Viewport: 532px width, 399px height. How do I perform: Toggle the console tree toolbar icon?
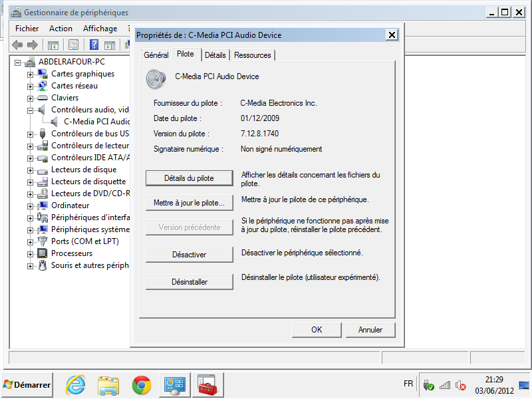[53, 45]
